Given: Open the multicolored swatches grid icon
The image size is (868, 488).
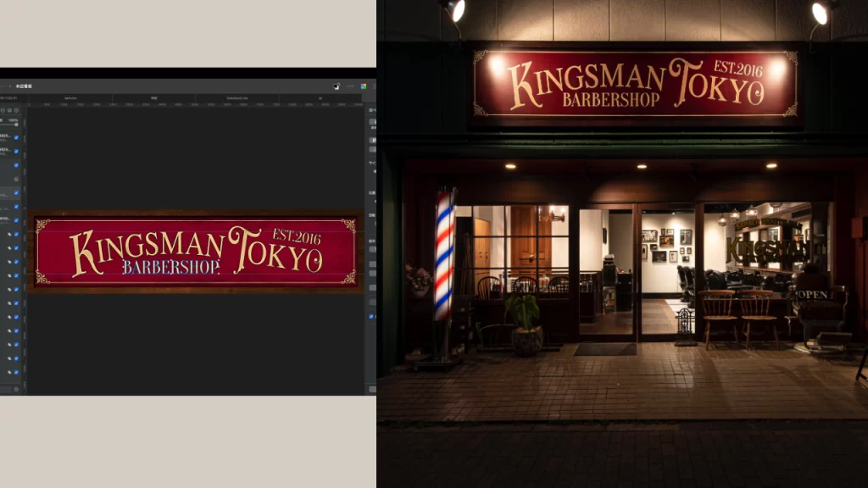Looking at the screenshot, I should pos(364,86).
